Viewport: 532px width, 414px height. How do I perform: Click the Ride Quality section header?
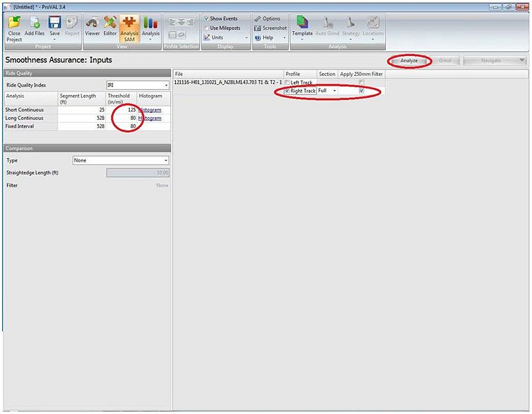pos(87,73)
